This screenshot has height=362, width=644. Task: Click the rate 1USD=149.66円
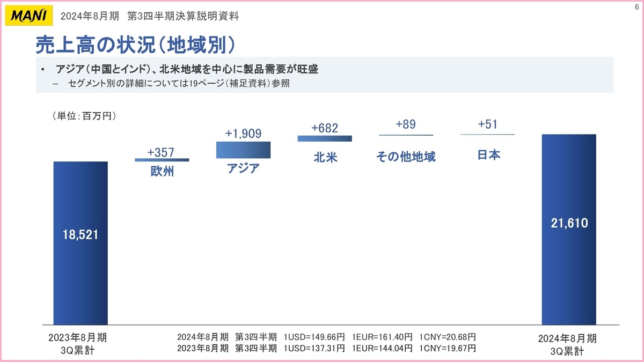coord(314,337)
